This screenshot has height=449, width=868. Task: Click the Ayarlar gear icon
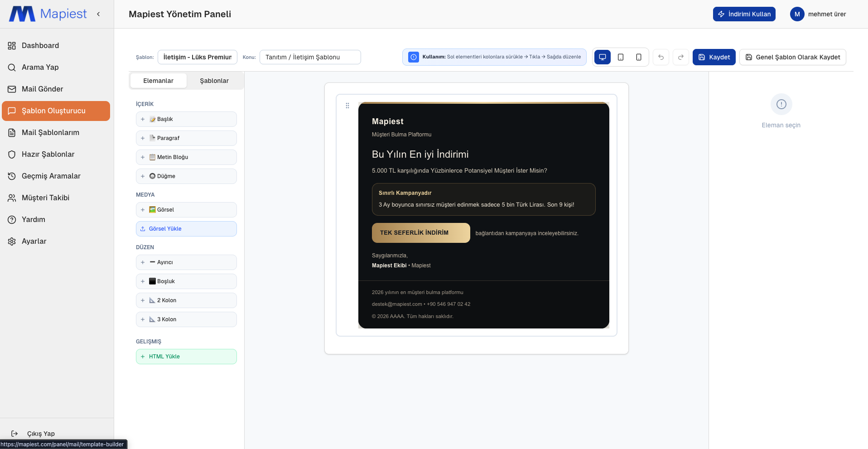pyautogui.click(x=12, y=241)
